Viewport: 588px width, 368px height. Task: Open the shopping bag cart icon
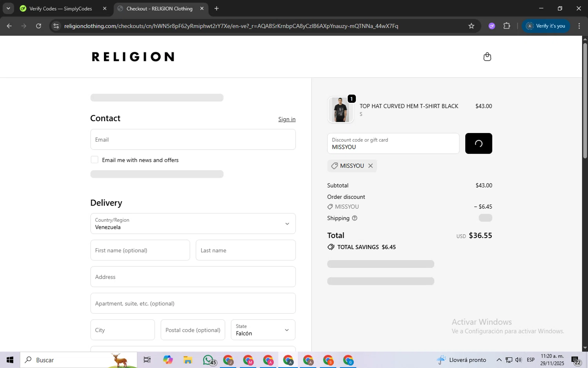487,57
